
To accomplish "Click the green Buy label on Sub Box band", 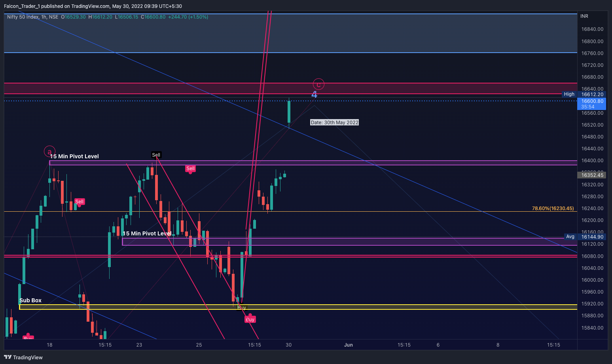I will (x=242, y=307).
